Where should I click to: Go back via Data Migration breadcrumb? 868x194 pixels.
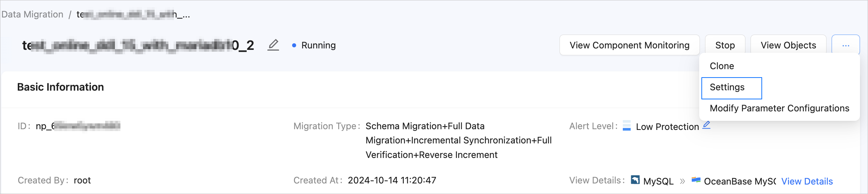click(32, 15)
